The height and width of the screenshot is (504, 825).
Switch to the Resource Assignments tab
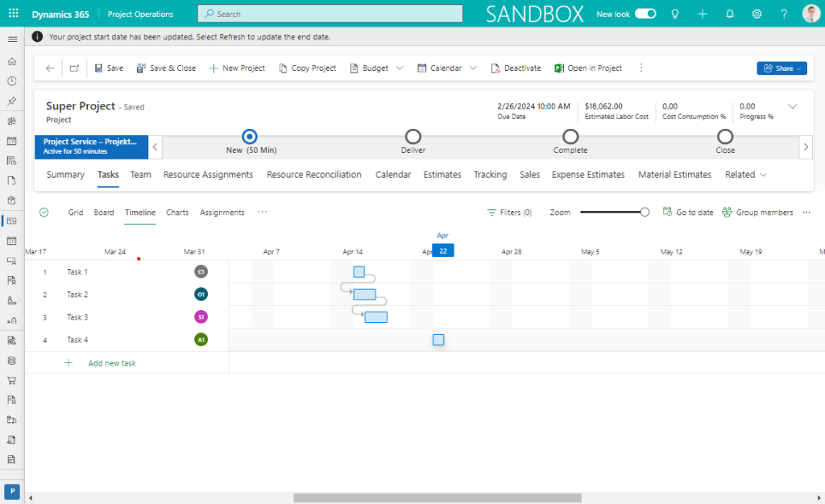(208, 175)
